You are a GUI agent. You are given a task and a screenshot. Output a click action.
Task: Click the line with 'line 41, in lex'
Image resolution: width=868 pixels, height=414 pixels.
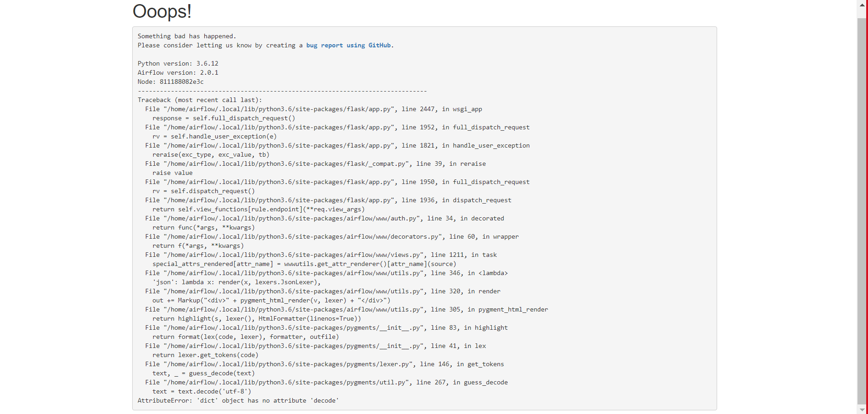(x=315, y=346)
